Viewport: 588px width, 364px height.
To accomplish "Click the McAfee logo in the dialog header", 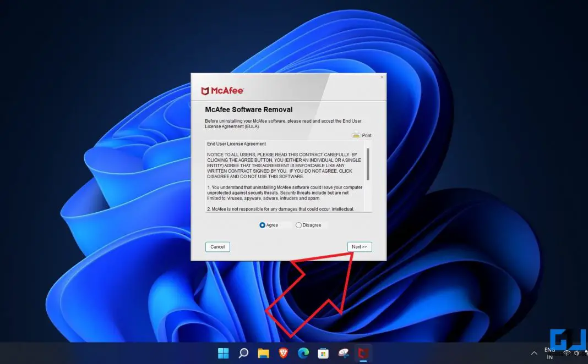I will [222, 90].
